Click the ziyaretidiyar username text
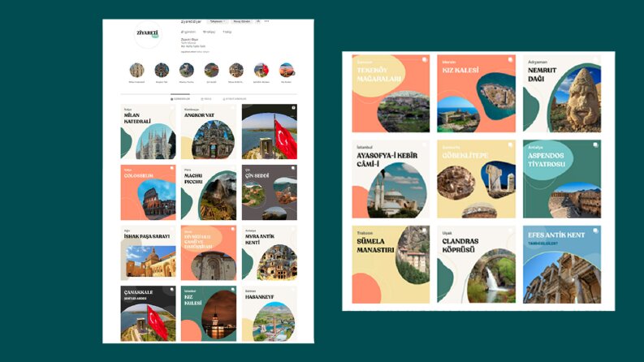This screenshot has height=362, width=644. pyautogui.click(x=191, y=21)
